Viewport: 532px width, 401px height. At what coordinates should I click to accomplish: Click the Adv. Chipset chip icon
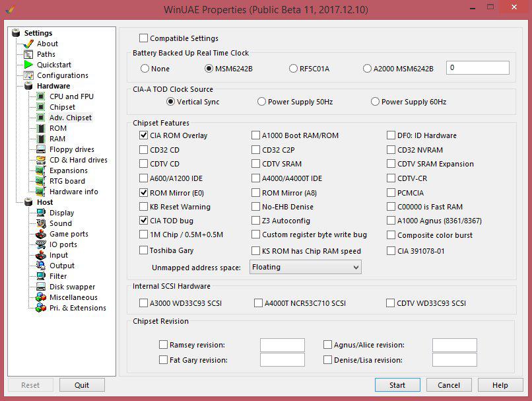41,118
